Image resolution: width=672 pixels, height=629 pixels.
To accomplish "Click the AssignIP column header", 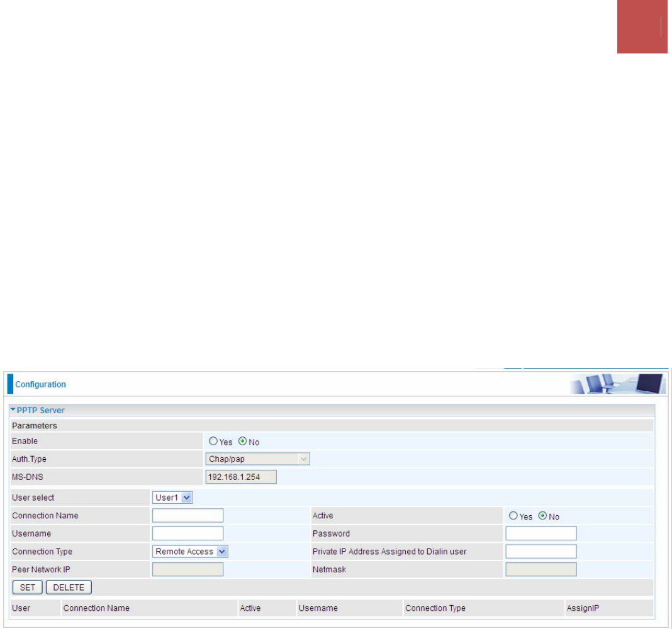I will click(583, 608).
